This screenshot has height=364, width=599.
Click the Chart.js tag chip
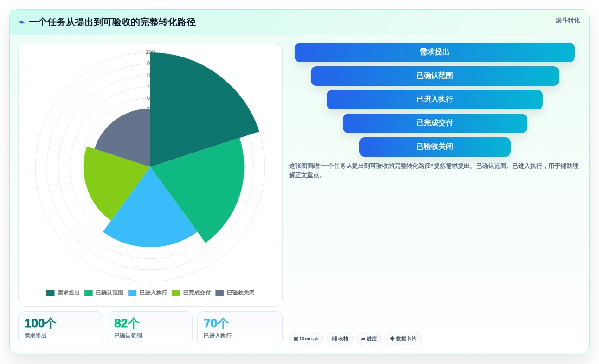(x=306, y=339)
